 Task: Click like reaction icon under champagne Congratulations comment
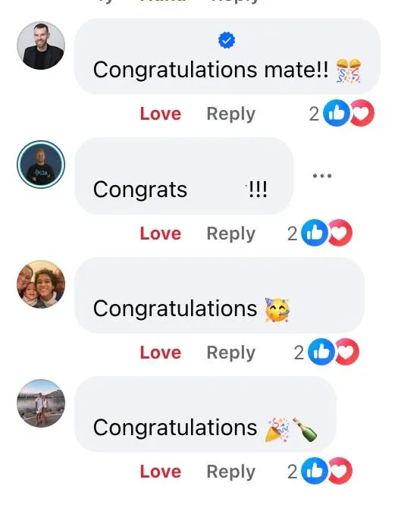coord(315,471)
